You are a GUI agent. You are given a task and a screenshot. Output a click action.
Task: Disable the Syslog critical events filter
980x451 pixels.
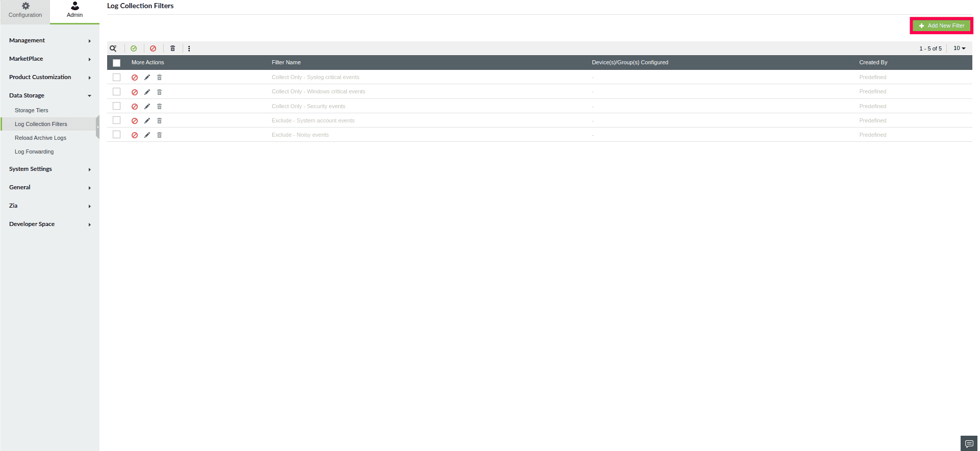point(135,78)
